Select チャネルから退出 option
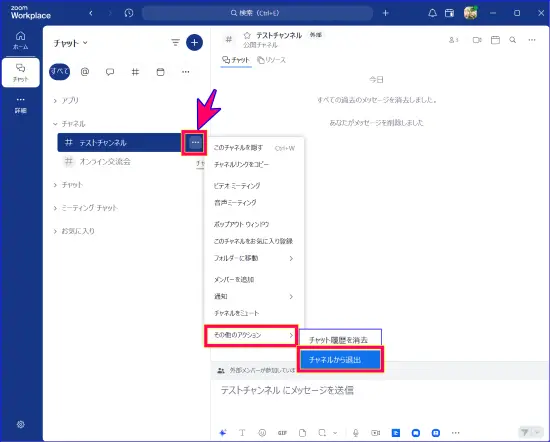The height and width of the screenshot is (442, 550). pyautogui.click(x=340, y=360)
